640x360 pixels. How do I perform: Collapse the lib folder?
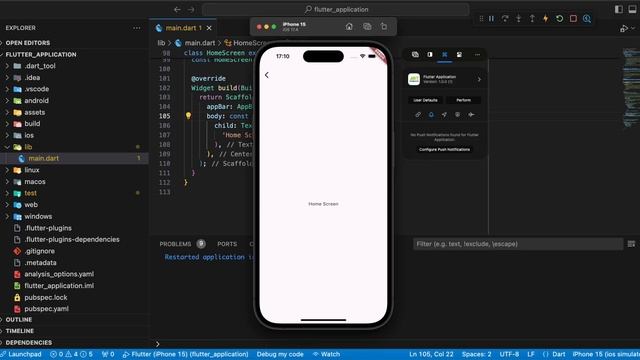pyautogui.click(x=7, y=147)
